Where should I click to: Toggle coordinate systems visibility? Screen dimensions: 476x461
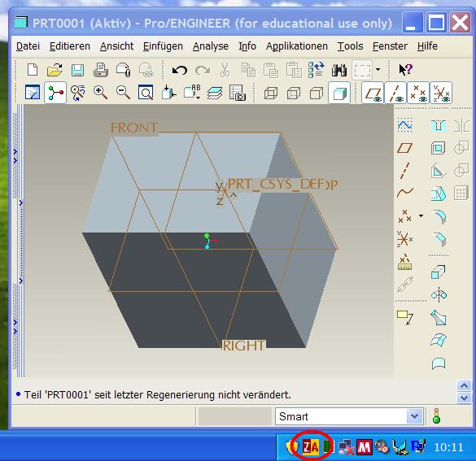coord(441,93)
